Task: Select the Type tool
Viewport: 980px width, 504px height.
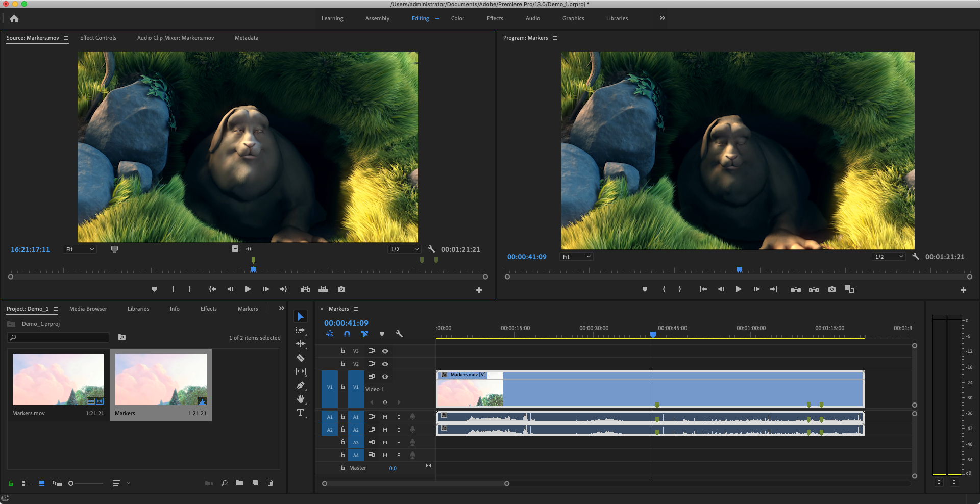Action: [x=301, y=413]
